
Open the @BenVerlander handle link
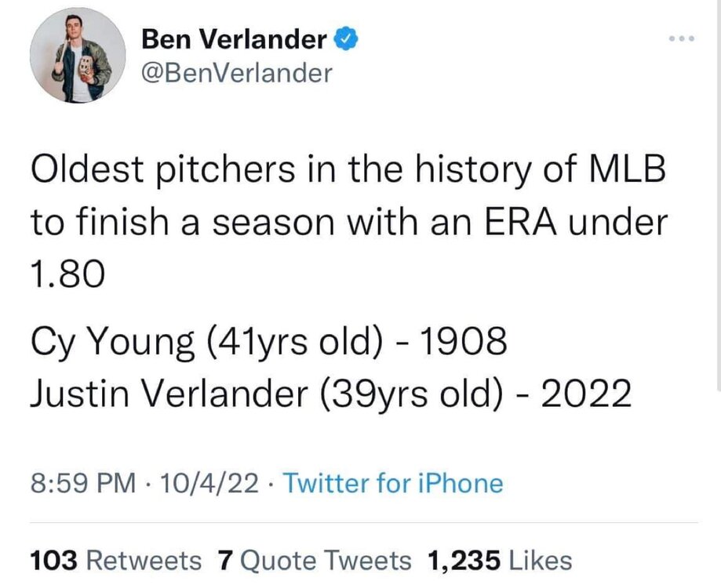coord(236,73)
